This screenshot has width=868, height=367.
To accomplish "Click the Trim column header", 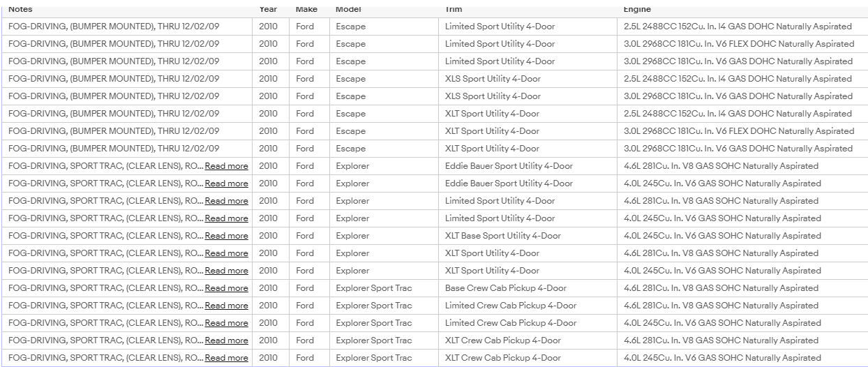I will point(454,10).
